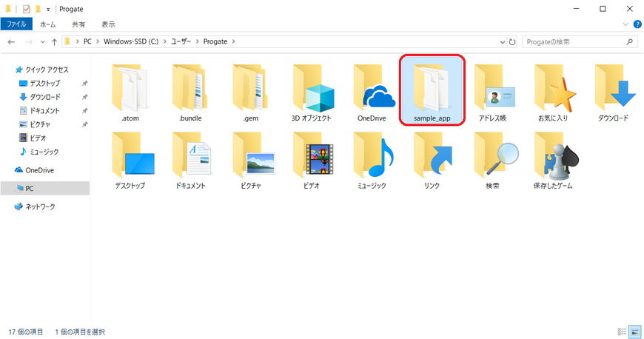This screenshot has height=339, width=644.
Task: Expand chevron after Windows-SSD (C:) in path
Action: pos(164,41)
